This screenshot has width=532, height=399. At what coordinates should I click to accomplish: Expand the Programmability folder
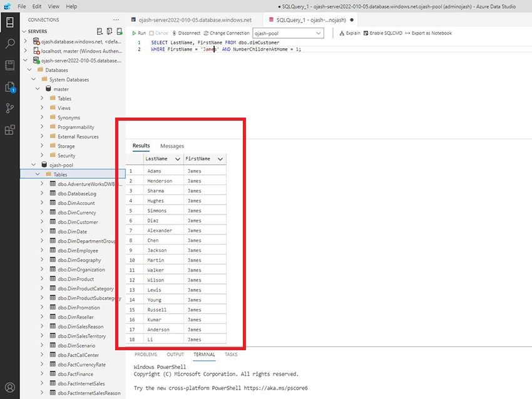click(x=42, y=126)
